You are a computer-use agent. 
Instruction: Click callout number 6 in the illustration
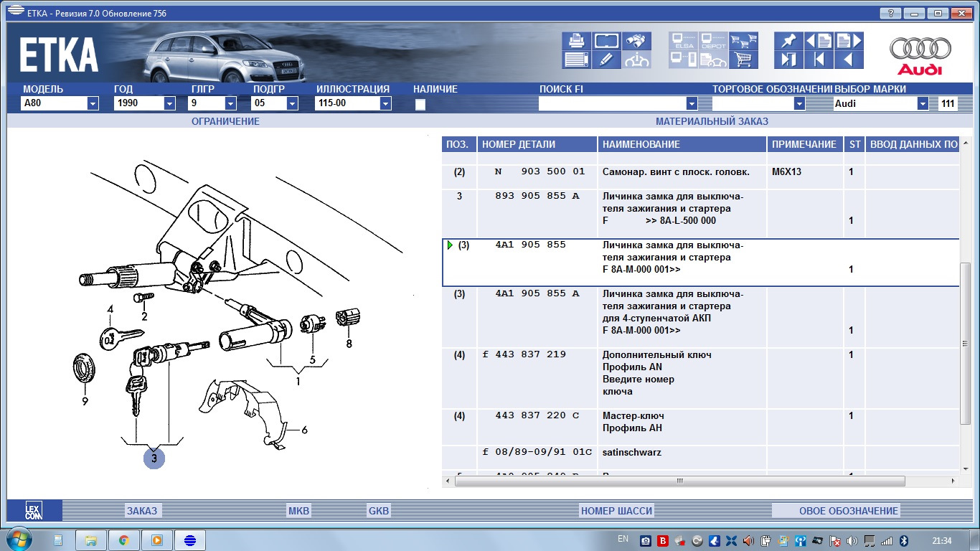coord(304,430)
